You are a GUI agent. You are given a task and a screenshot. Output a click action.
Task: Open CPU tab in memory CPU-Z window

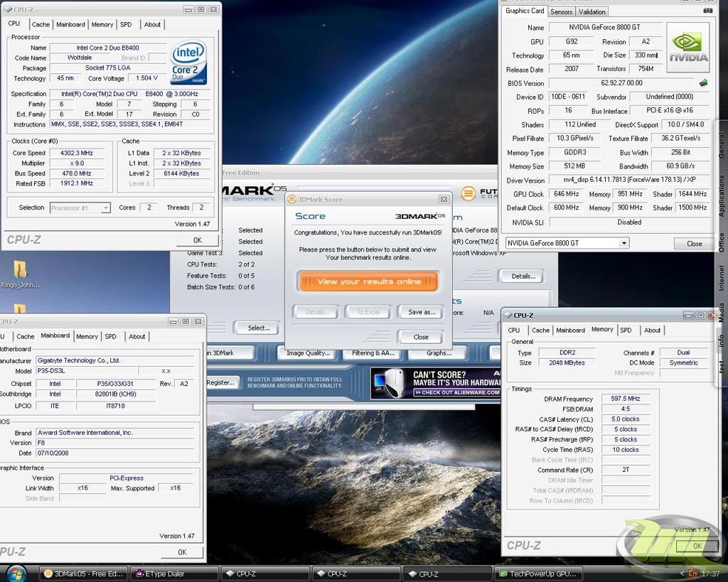(x=514, y=330)
